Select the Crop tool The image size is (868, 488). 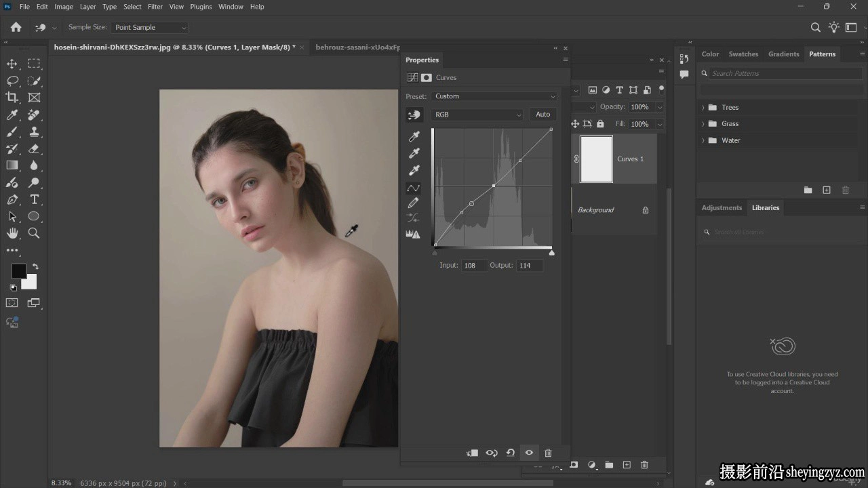[12, 98]
